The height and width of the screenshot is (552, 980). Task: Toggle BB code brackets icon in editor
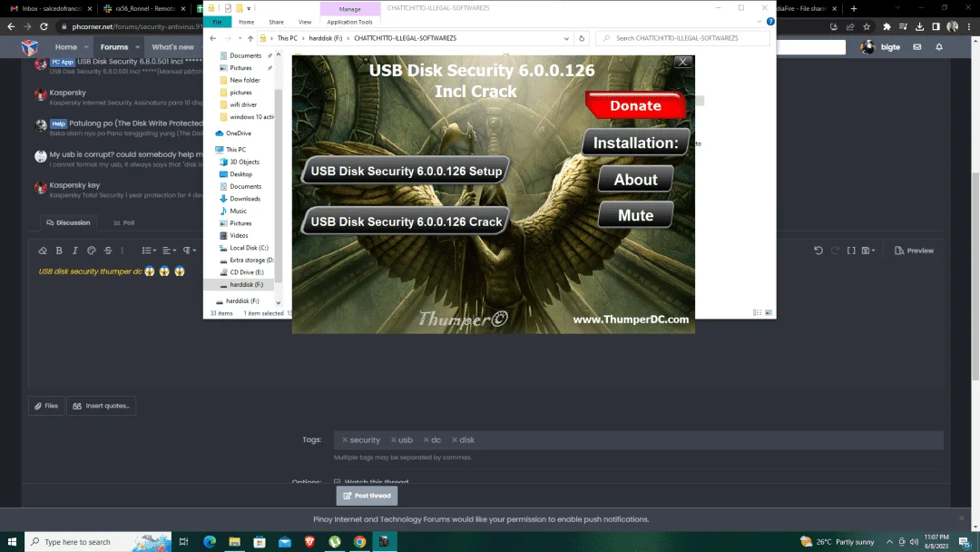[851, 251]
